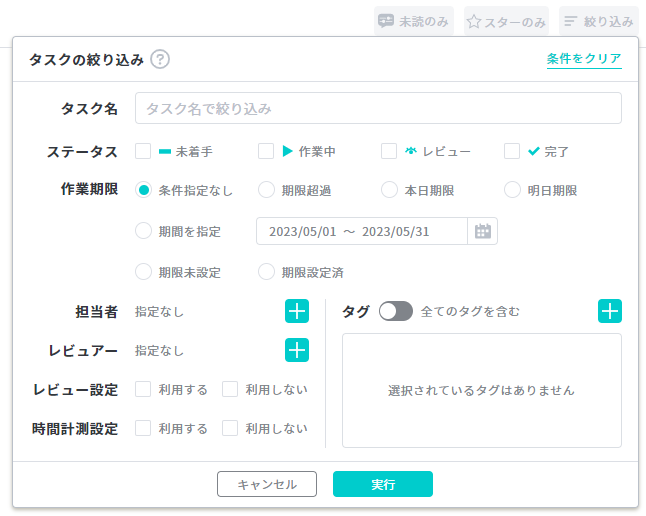Add a reviewer with レビュアー plus button
Image resolution: width=646 pixels, height=516 pixels.
click(297, 350)
